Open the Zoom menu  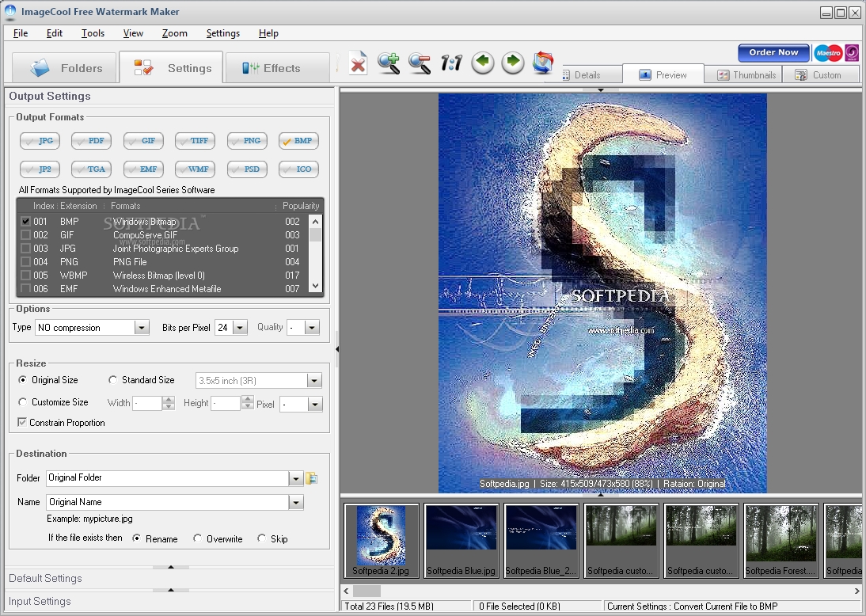pos(174,33)
